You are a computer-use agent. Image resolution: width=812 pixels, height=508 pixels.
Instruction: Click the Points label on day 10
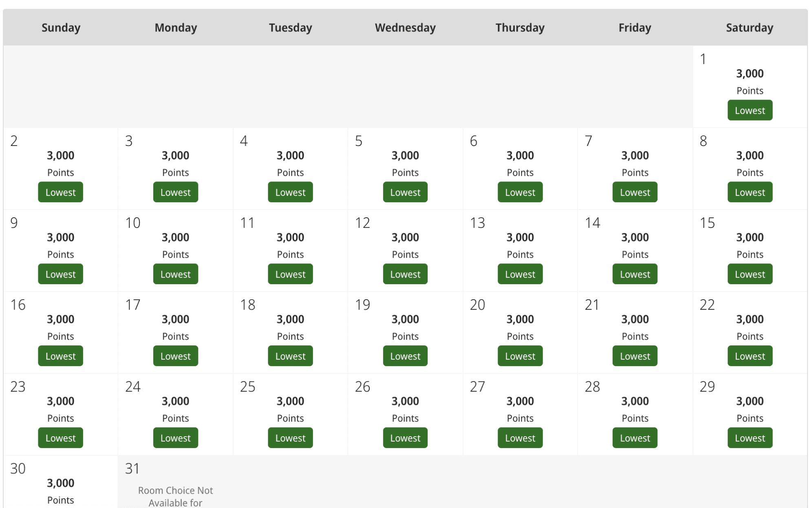(x=175, y=254)
